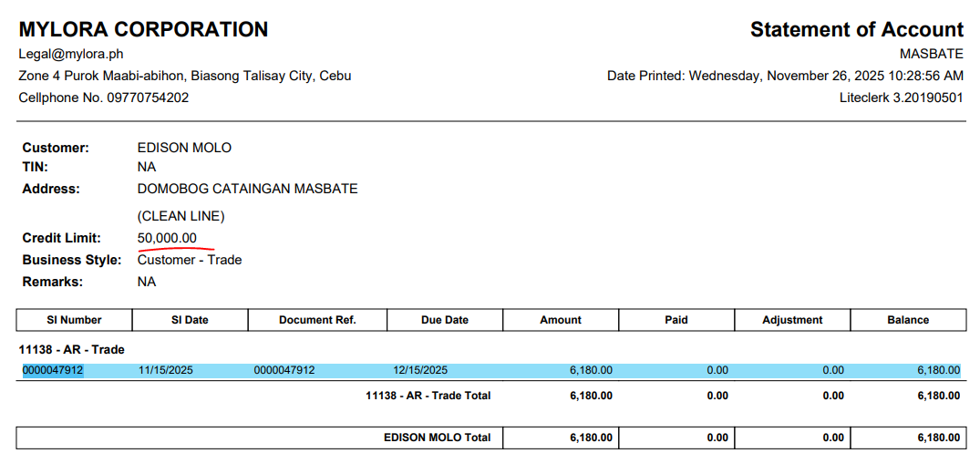This screenshot has width=980, height=474.
Task: Click the SI Number column header
Action: (74, 320)
